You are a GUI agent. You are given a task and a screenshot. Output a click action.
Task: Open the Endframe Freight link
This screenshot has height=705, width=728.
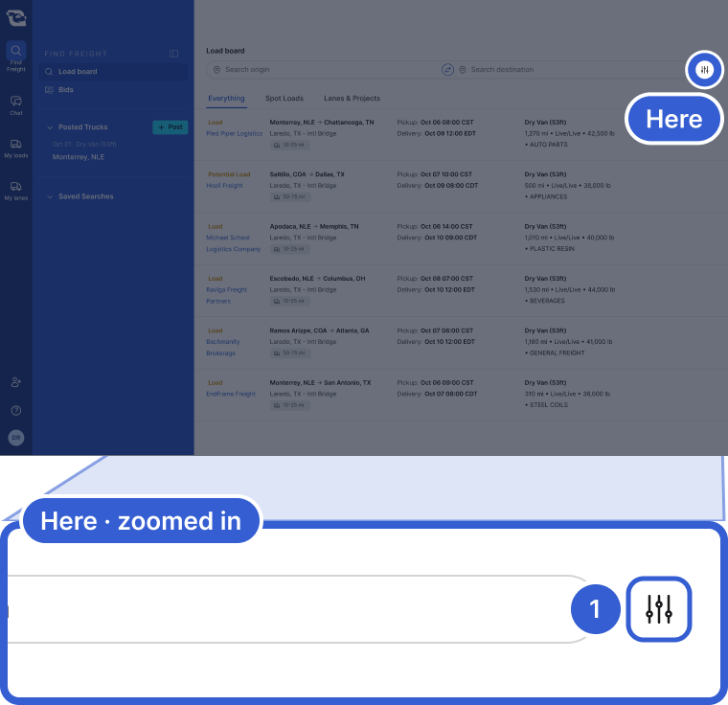click(231, 394)
